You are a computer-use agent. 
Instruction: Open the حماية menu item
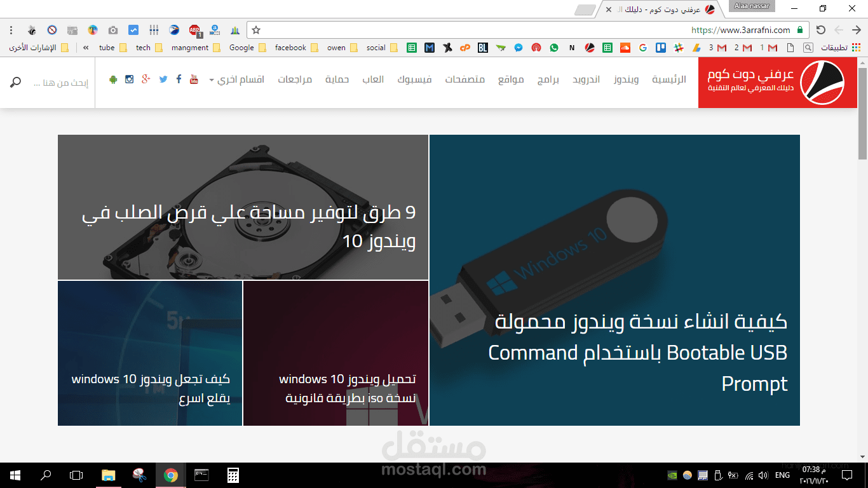click(337, 79)
